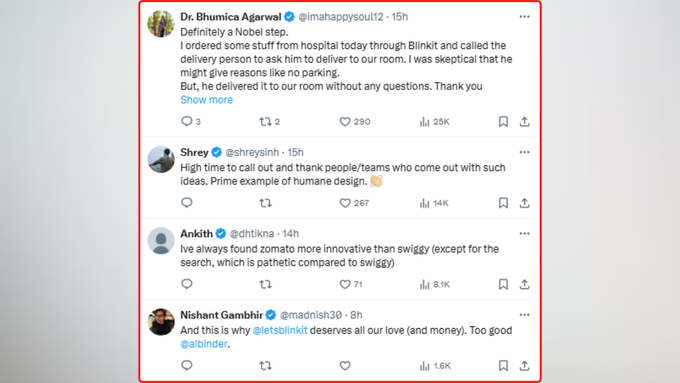Image resolution: width=680 pixels, height=383 pixels.
Task: Share Nishant Gambhir's tweet
Action: pyautogui.click(x=524, y=366)
